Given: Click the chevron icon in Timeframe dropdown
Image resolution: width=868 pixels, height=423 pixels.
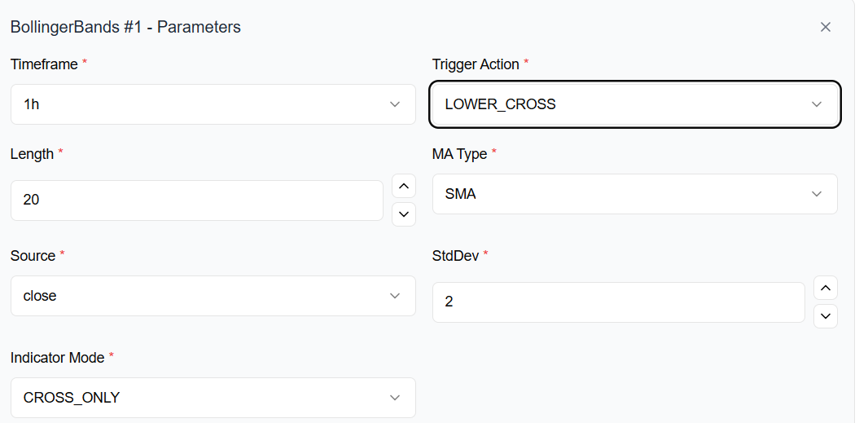Looking at the screenshot, I should [x=395, y=104].
